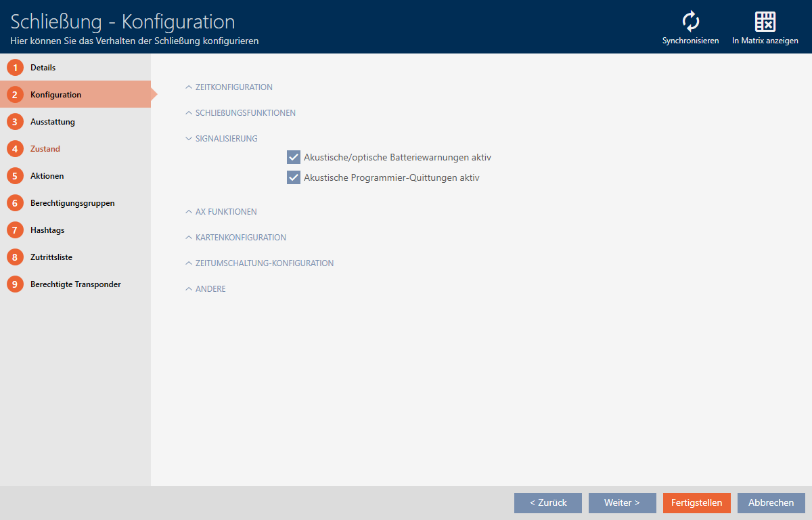
Task: Click number 7 Hashtags step icon
Action: (x=15, y=230)
